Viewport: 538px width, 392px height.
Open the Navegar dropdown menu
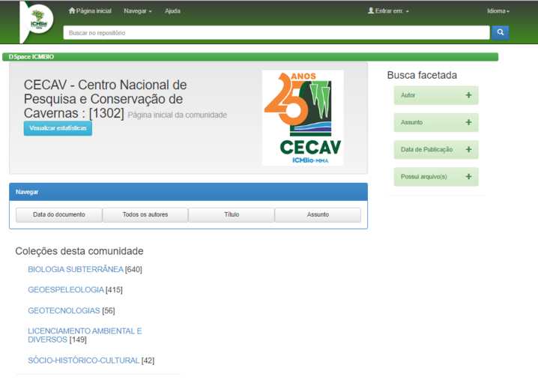tap(138, 11)
